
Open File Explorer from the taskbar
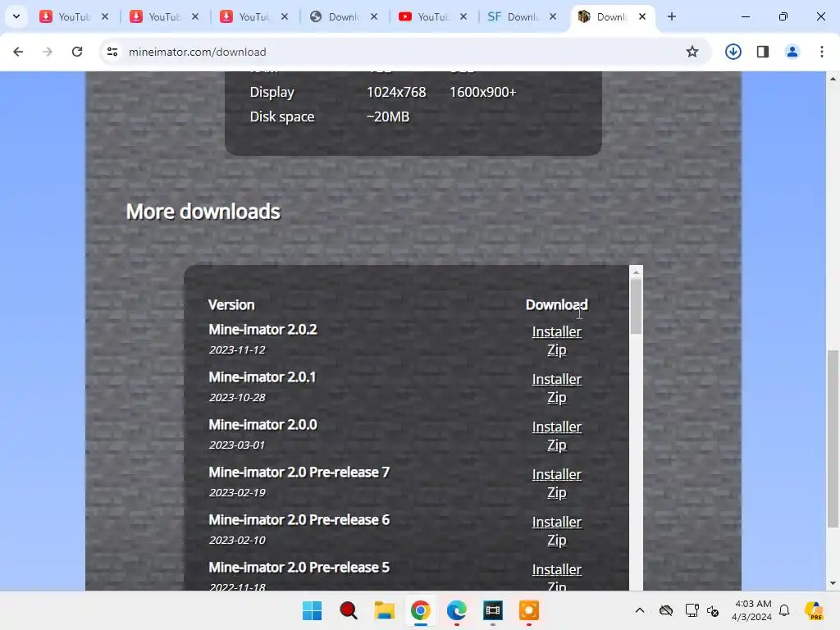tap(384, 610)
